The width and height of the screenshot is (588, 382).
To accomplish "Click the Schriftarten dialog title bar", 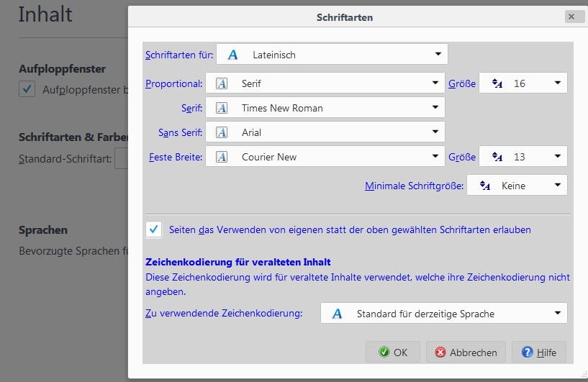I will click(x=344, y=17).
